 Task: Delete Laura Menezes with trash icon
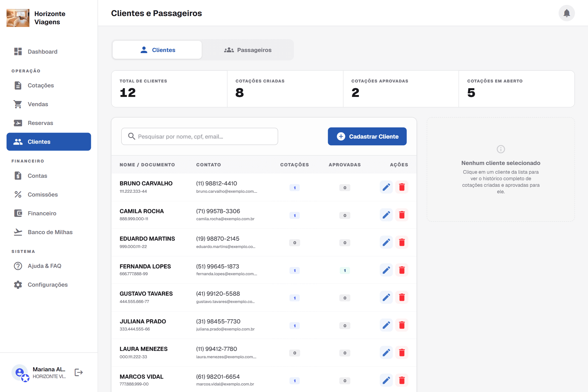[x=402, y=353]
